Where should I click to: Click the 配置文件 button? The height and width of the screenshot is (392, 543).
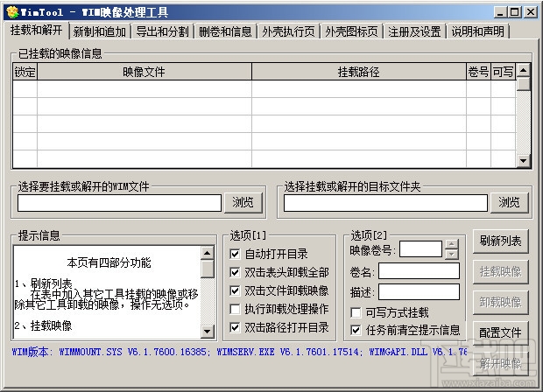[501, 332]
